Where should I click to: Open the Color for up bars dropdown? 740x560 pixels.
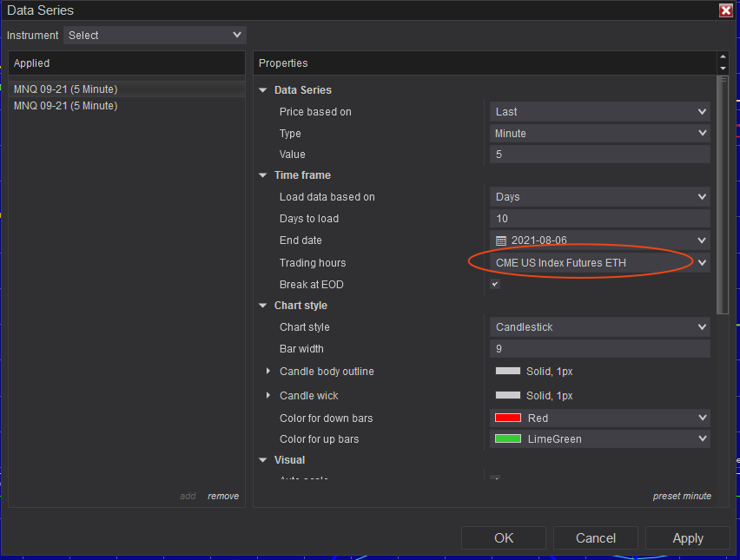[x=600, y=438]
